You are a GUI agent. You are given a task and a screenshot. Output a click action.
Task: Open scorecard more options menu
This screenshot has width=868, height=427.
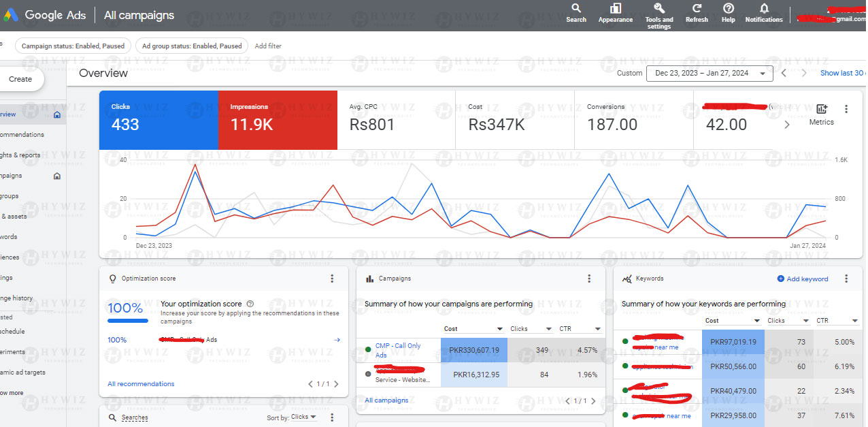(846, 109)
